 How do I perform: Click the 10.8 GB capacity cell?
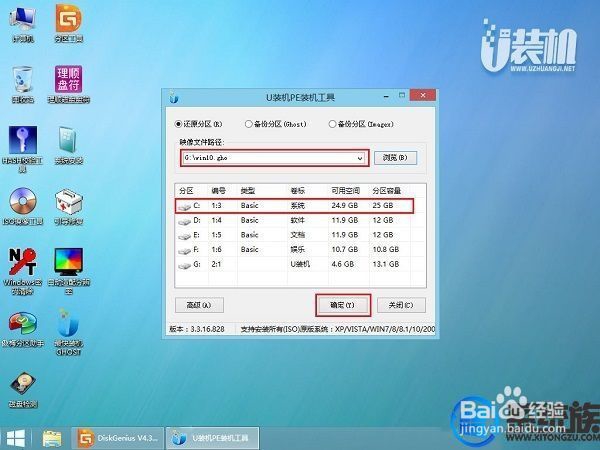tap(386, 249)
